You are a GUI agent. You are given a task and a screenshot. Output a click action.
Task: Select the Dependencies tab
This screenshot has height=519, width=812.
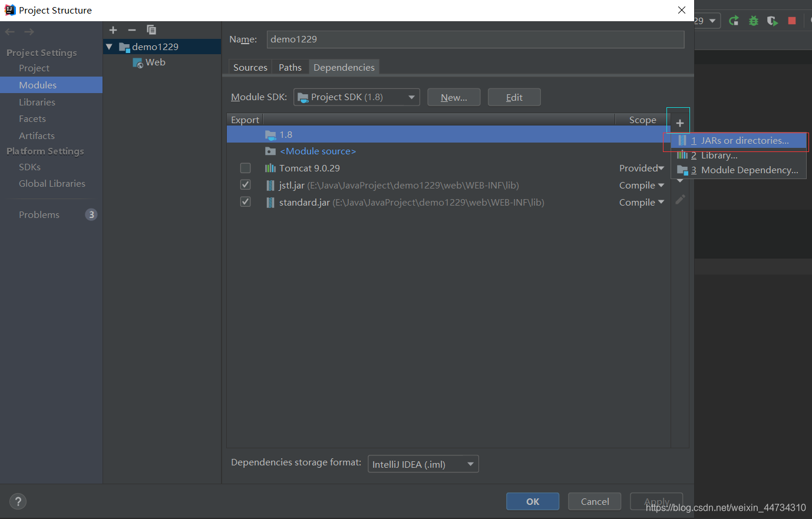[344, 67]
